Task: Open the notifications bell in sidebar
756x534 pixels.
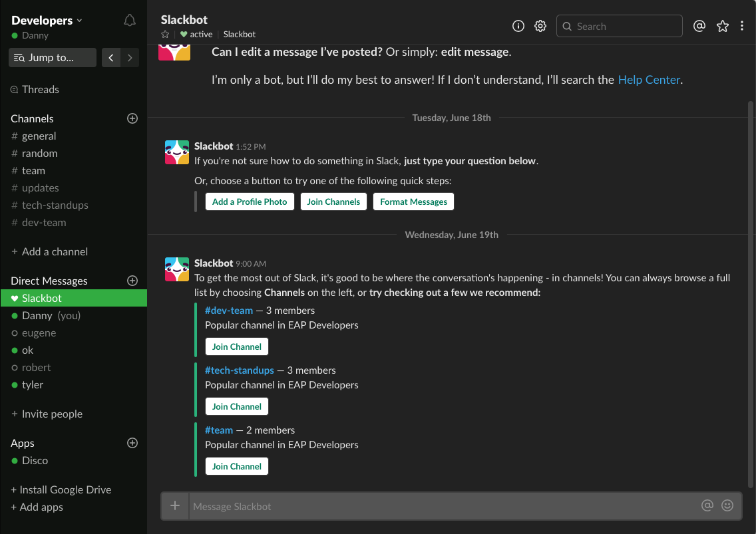Action: click(129, 20)
